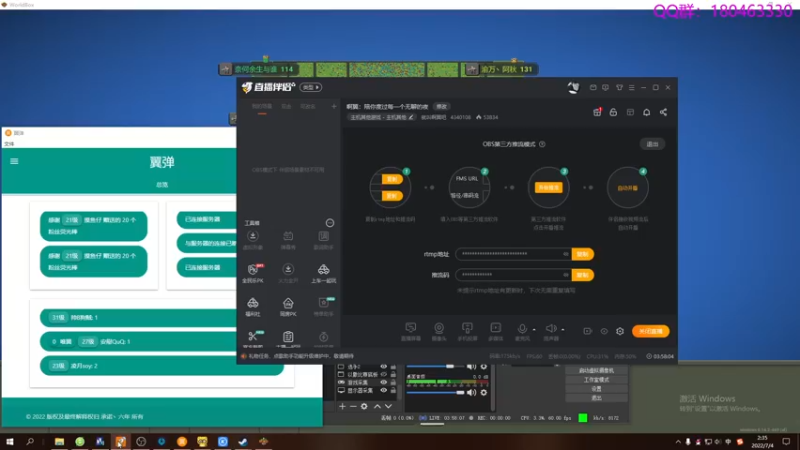The height and width of the screenshot is (450, 800).
Task: Click the speaker volume icon in bottom toolbar
Action: coord(551,329)
